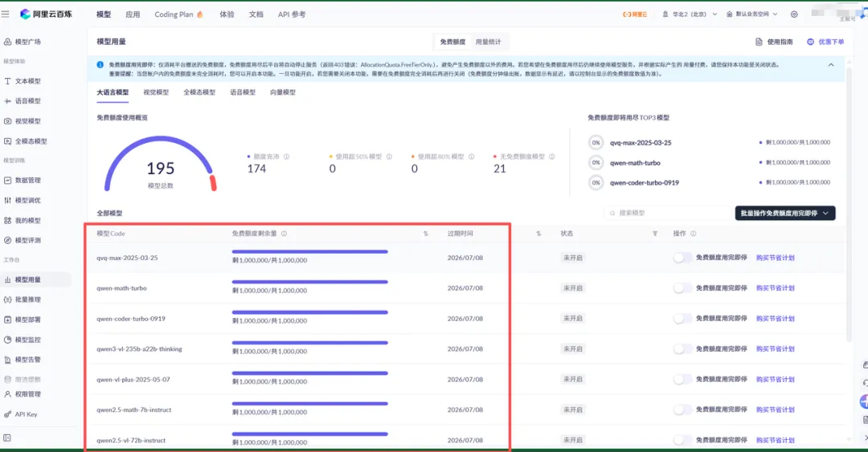Viewport: 868px width, 452px height.
Task: Open 批量操作免费额度用完即停 dropdown
Action: pyautogui.click(x=785, y=213)
